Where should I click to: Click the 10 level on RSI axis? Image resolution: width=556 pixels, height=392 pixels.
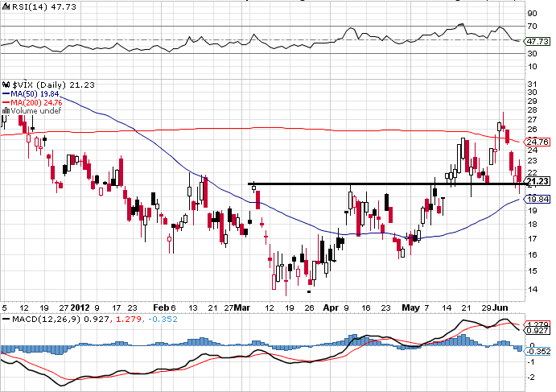click(532, 67)
